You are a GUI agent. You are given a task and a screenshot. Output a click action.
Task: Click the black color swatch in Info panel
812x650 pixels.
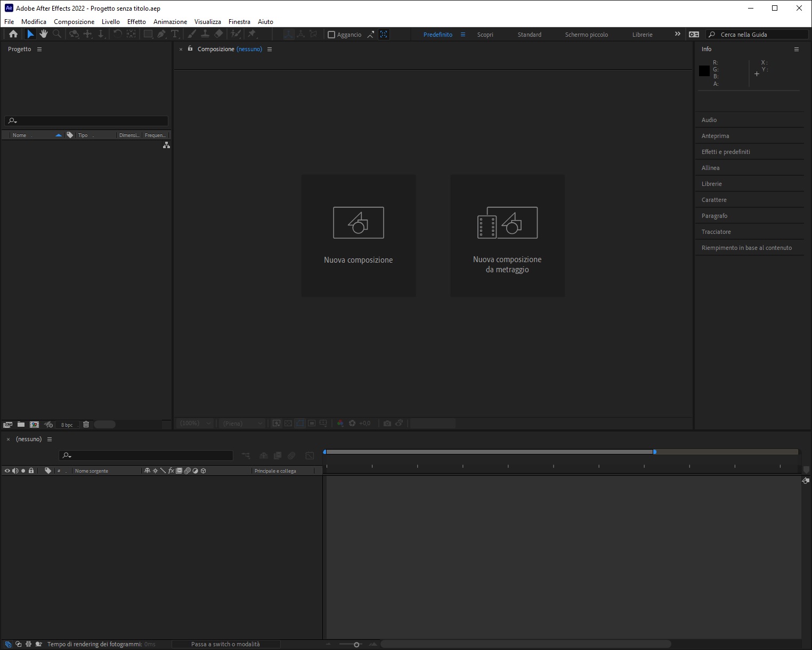point(704,70)
